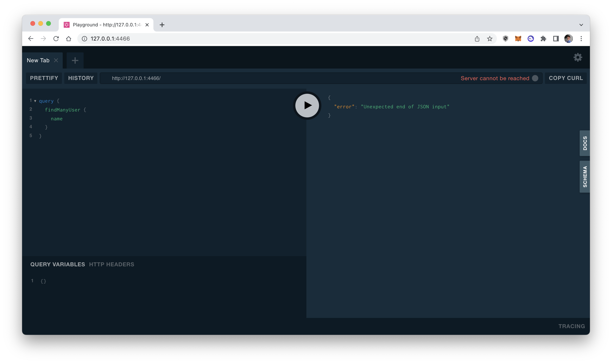This screenshot has height=364, width=612.
Task: Open the browser tab list chevron
Action: pos(581,25)
